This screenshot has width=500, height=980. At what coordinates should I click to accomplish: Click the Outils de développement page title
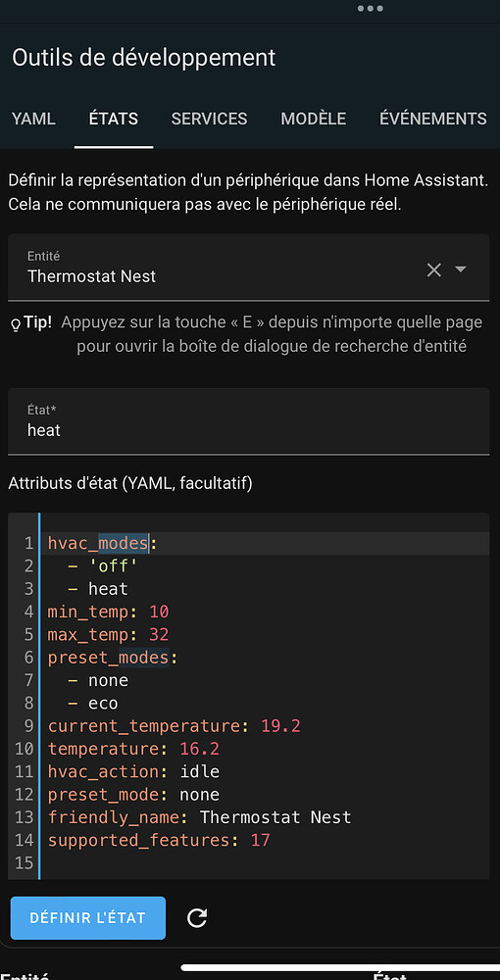[x=144, y=58]
